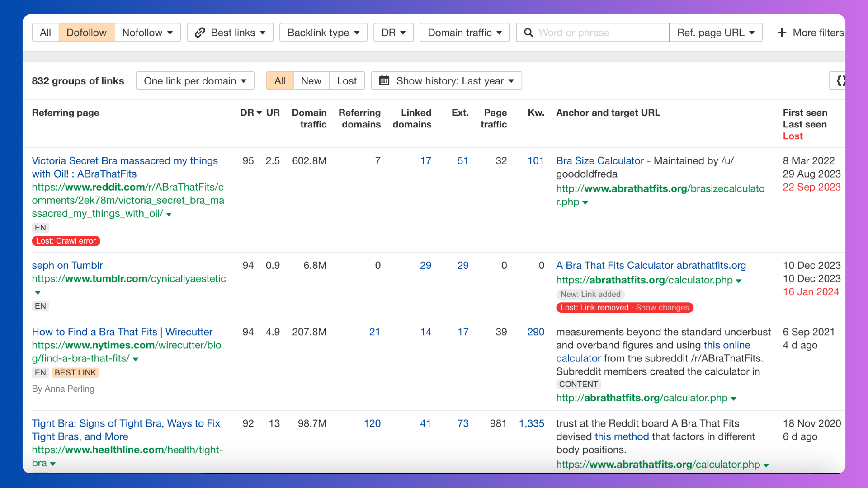This screenshot has height=488, width=868.
Task: Select the All link type filter
Action: pos(45,33)
